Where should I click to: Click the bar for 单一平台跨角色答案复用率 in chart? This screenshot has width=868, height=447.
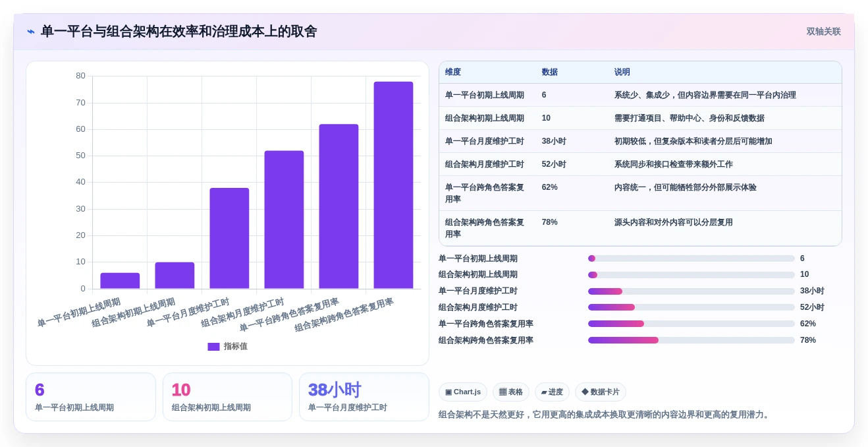[x=339, y=206]
